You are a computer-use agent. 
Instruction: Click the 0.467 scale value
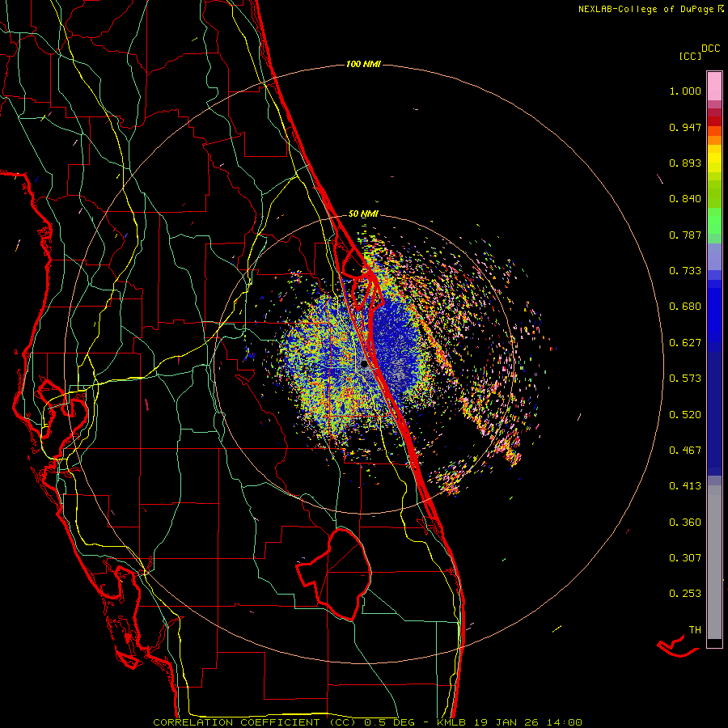685,451
